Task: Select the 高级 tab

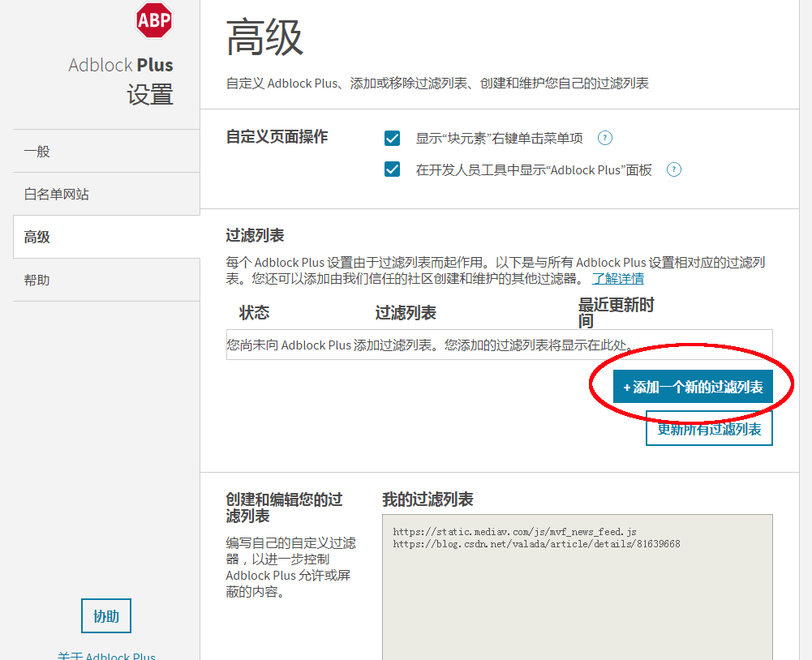Action: click(106, 237)
